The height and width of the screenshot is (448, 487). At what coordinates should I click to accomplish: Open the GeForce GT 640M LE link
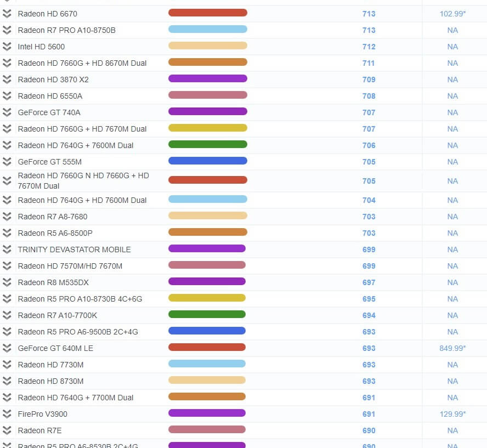[x=55, y=348]
